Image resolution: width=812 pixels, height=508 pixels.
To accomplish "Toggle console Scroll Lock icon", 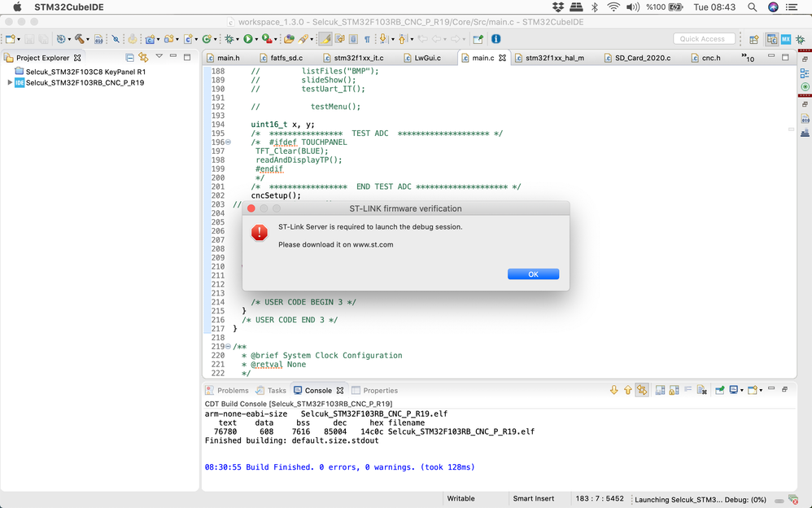I will (x=674, y=390).
